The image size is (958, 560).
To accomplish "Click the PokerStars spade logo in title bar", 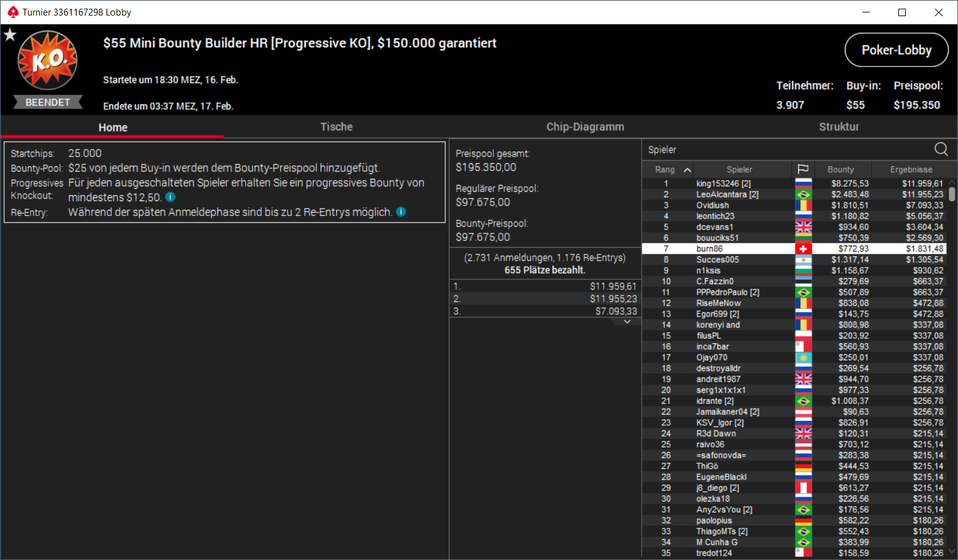I will tap(12, 12).
